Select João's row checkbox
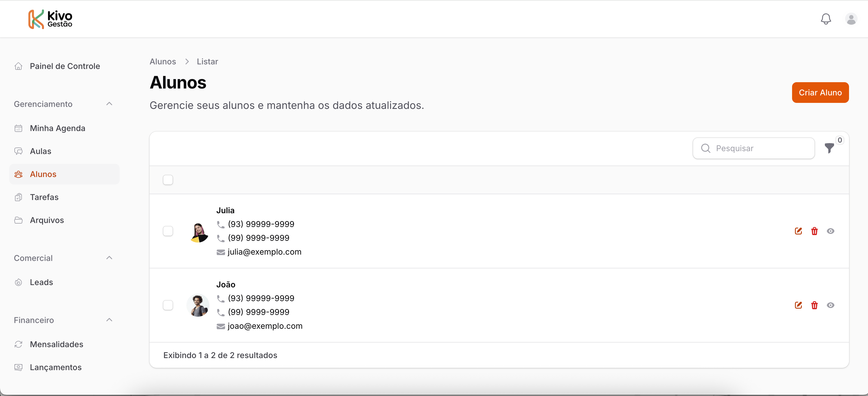 (168, 305)
